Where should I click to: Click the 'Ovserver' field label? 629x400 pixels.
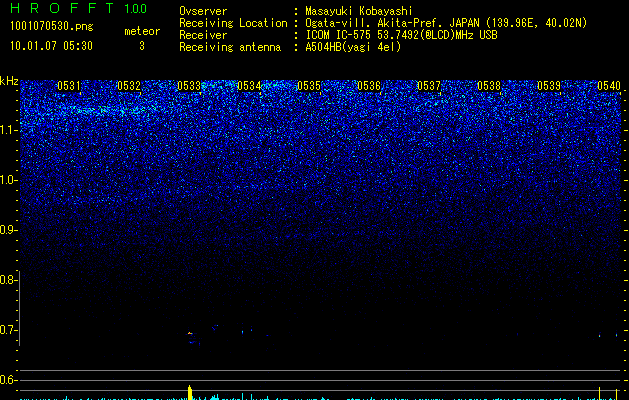point(203,11)
